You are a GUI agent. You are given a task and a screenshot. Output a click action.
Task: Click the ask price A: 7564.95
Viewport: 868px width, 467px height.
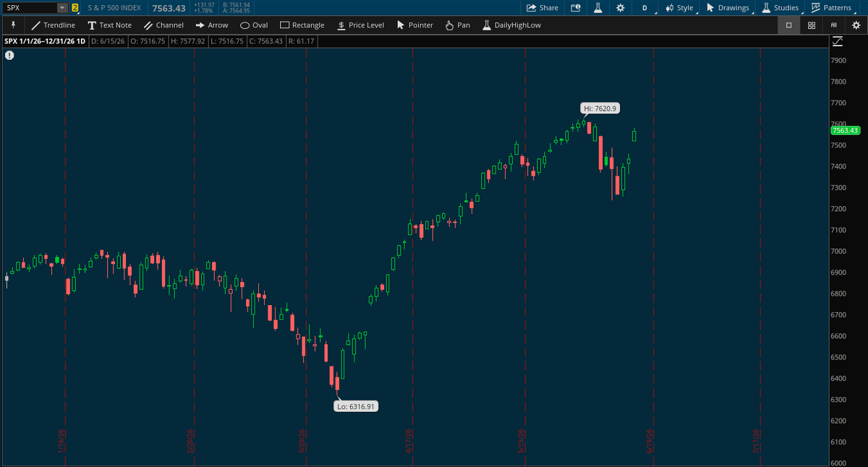click(235, 11)
